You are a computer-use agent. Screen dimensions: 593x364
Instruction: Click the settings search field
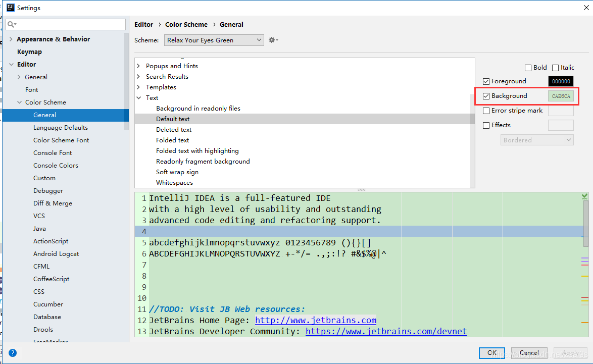pyautogui.click(x=66, y=25)
